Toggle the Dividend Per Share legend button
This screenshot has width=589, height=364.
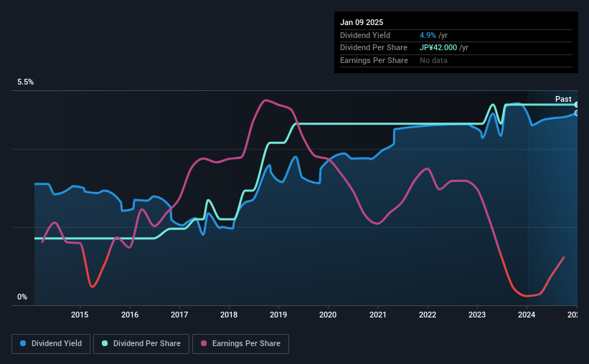141,344
